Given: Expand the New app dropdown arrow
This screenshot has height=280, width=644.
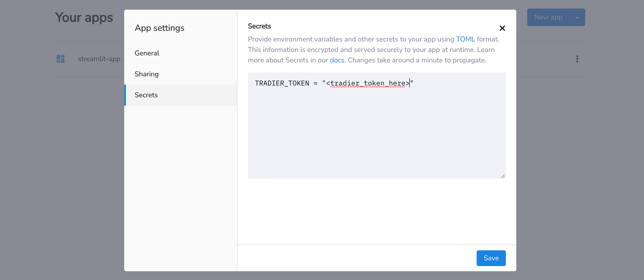Looking at the screenshot, I should 577,17.
